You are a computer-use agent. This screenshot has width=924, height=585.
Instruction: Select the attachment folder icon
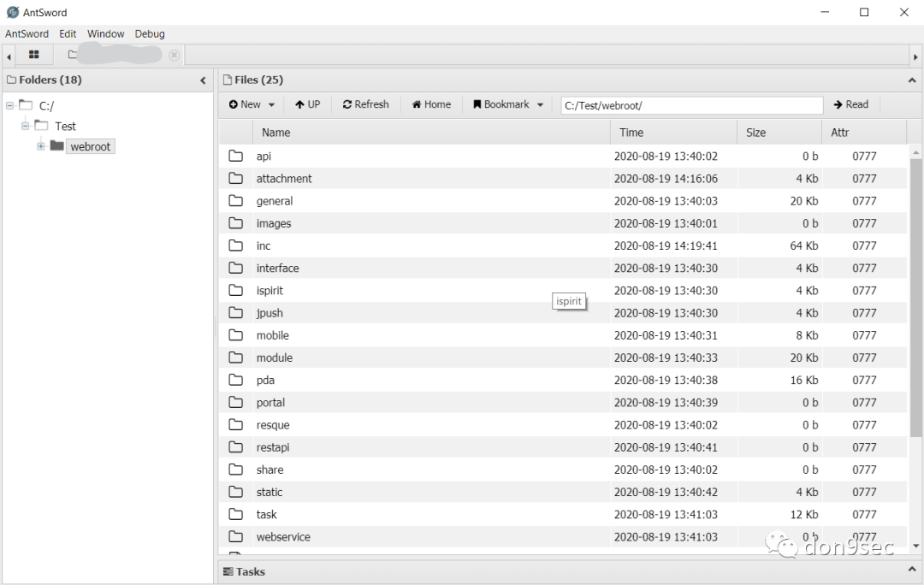pyautogui.click(x=236, y=179)
